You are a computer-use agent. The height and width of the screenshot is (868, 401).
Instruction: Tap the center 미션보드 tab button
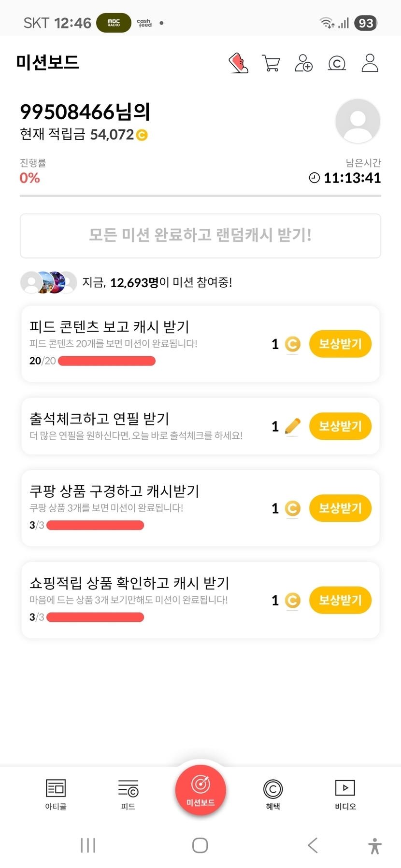[x=200, y=790]
